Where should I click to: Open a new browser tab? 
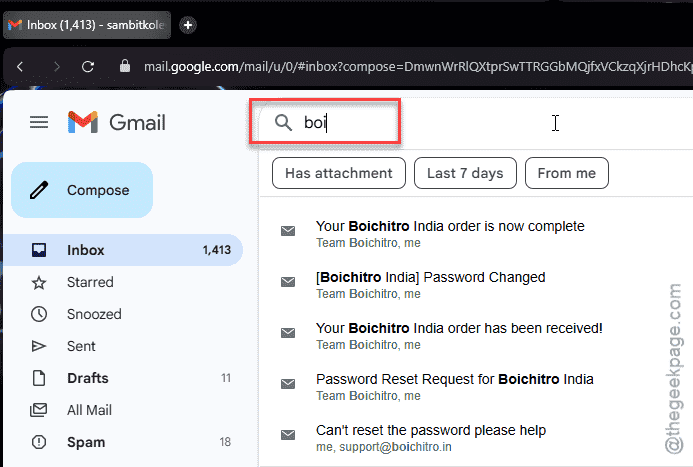click(x=188, y=25)
